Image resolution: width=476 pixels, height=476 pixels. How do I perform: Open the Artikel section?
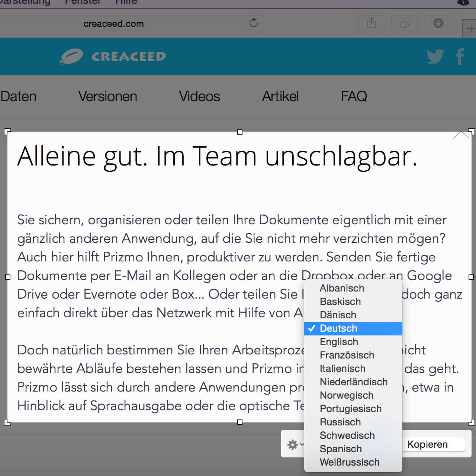280,96
